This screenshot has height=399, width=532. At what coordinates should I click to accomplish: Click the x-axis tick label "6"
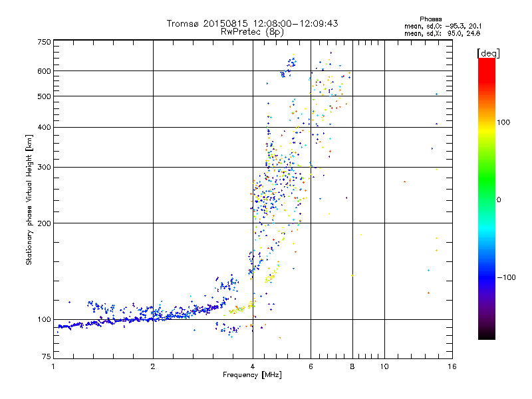point(311,366)
